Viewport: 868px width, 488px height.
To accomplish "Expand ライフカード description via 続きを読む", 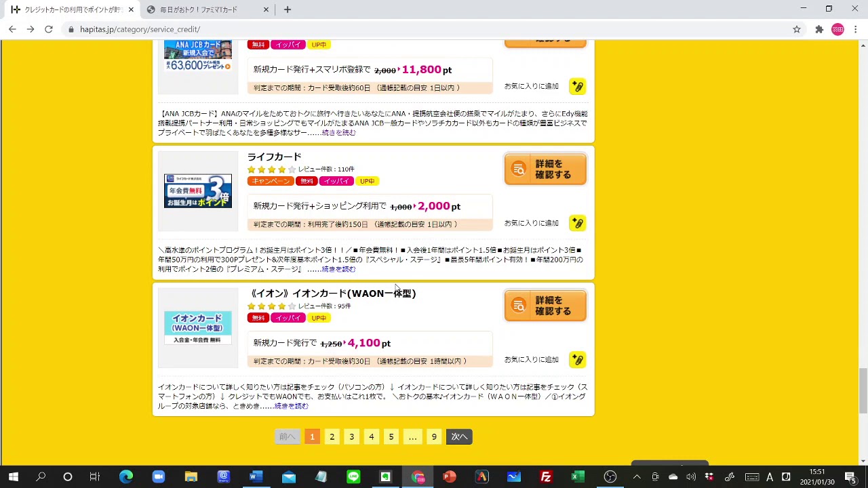I will click(x=338, y=270).
